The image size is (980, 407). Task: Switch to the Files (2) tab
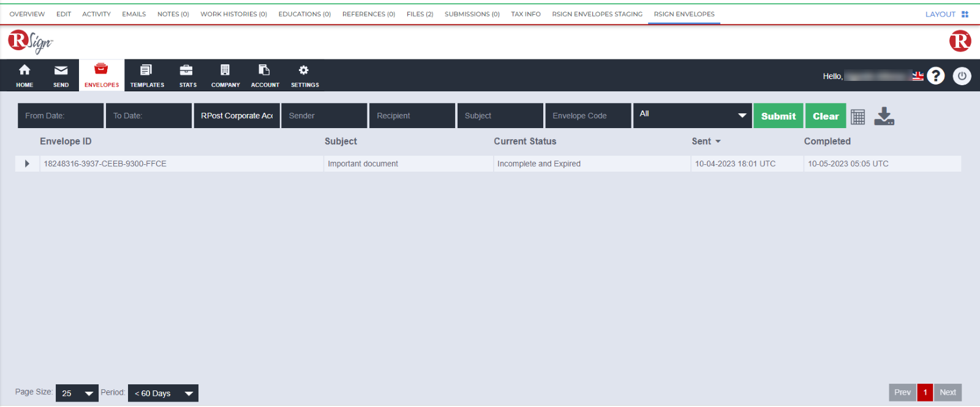coord(420,14)
